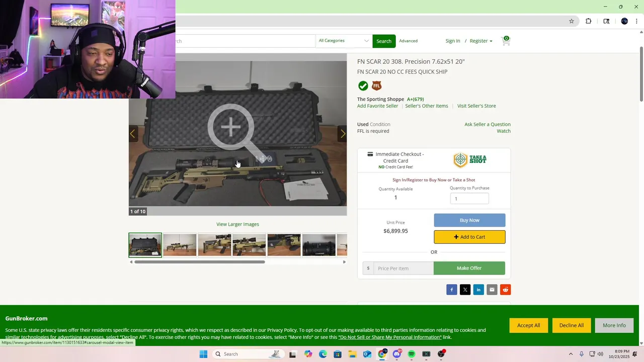
Task: Click into the site search box
Action: point(245,41)
